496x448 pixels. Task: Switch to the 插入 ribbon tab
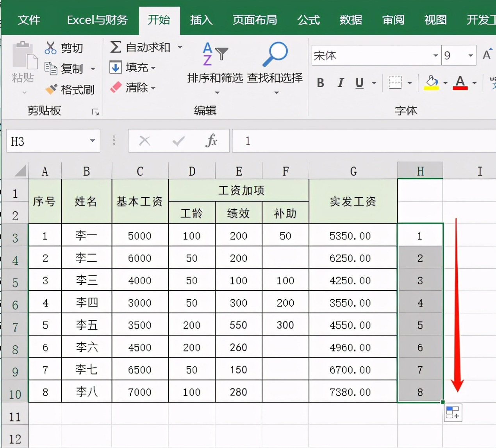(200, 20)
